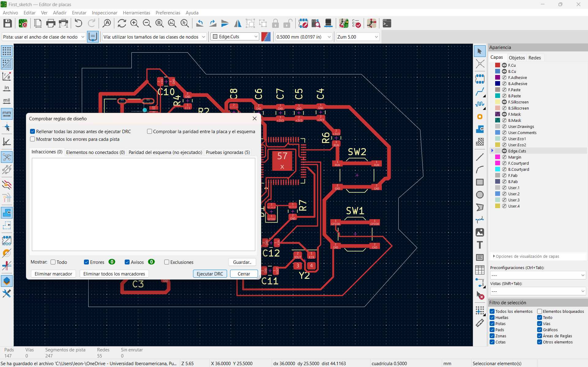Image resolution: width=588 pixels, height=367 pixels.
Task: Switch units to millimeters in left toolbar
Action: [7, 114]
